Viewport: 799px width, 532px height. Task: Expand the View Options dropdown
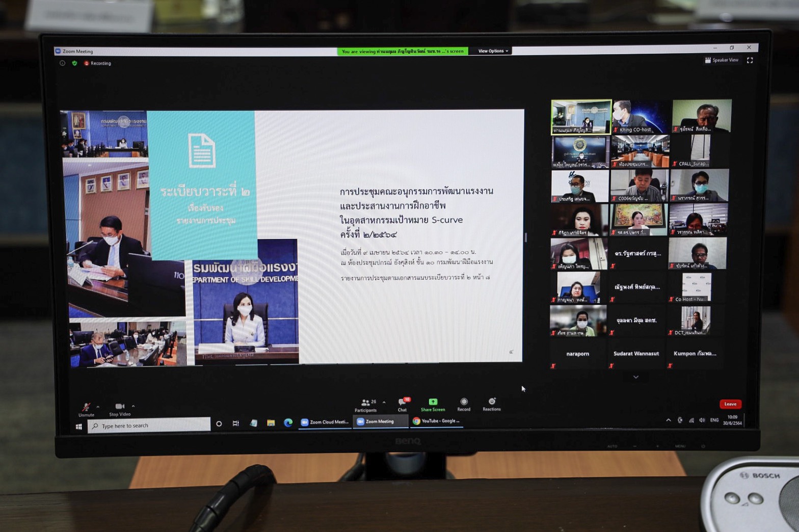tap(493, 51)
